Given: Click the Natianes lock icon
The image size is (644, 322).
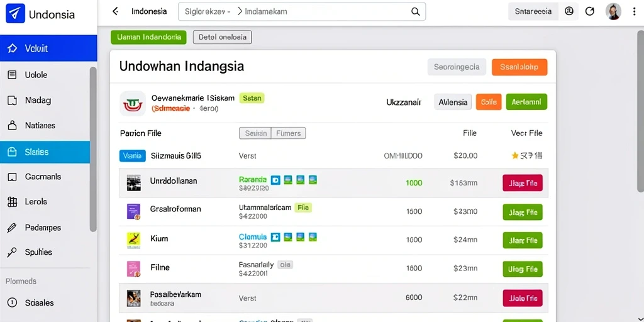Looking at the screenshot, I should tap(13, 125).
